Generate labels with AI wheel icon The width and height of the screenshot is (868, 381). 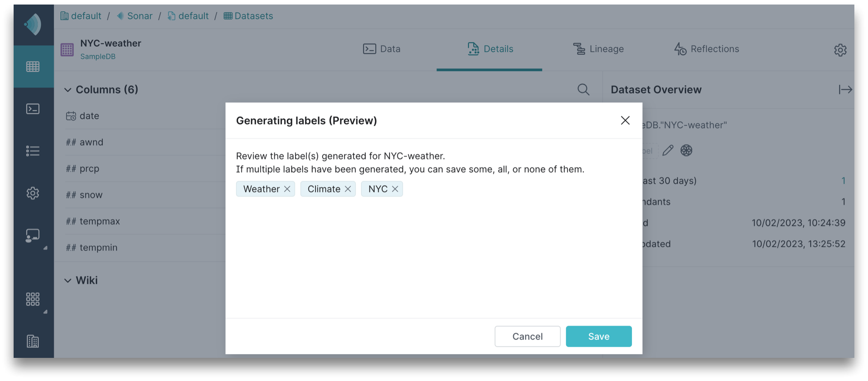(x=686, y=151)
